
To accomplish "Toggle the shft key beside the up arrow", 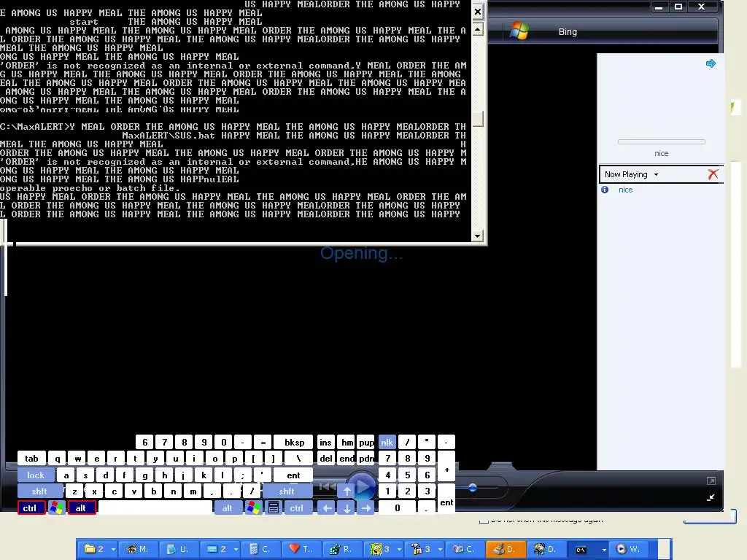I will (287, 491).
